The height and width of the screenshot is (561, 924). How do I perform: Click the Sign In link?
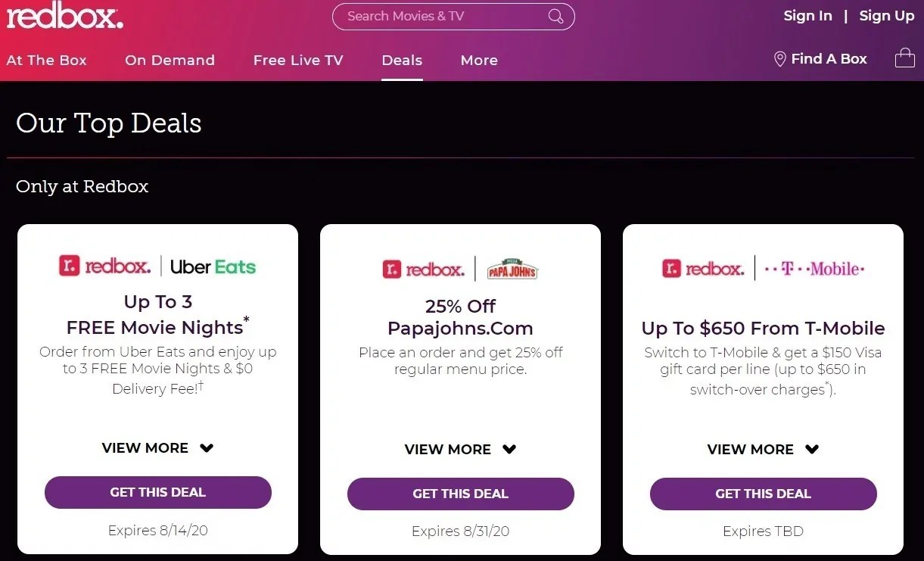pos(807,15)
